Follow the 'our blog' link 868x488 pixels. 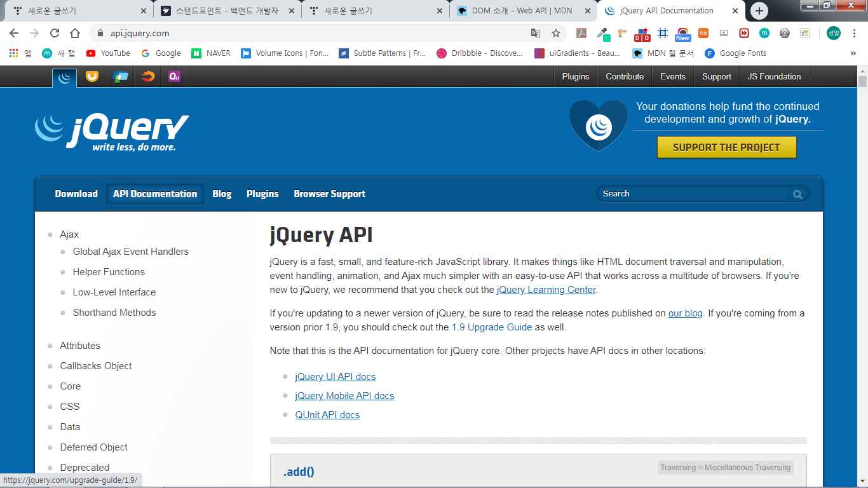click(685, 313)
